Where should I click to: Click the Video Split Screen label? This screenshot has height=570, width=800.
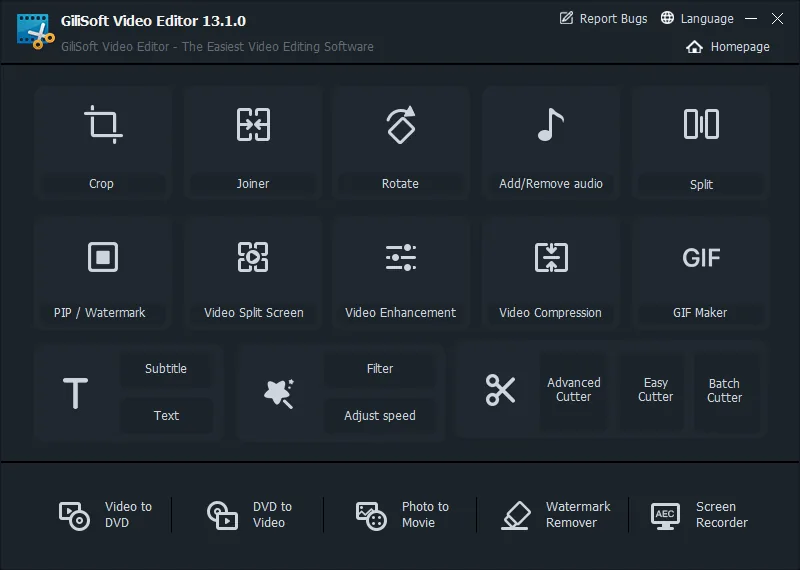point(254,313)
